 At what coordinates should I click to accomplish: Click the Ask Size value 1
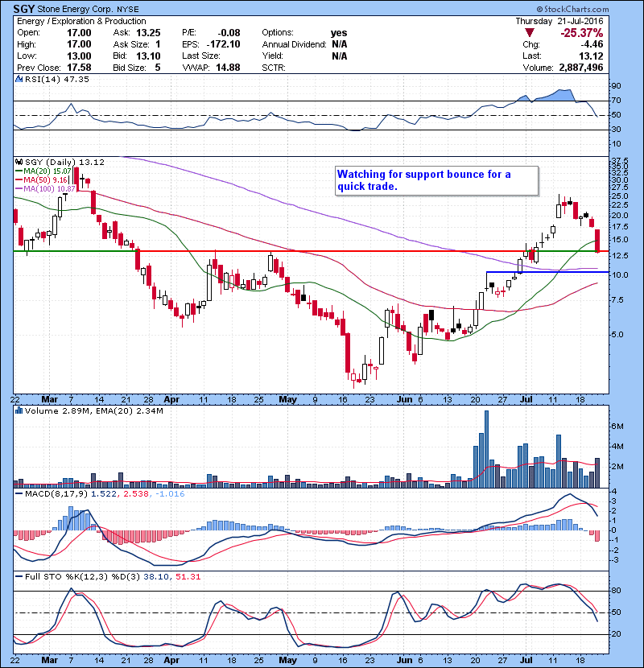[158, 44]
